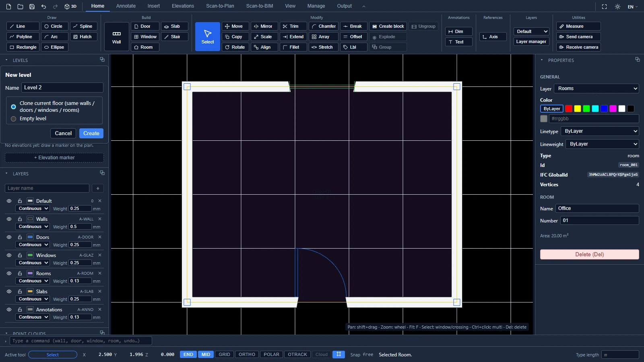Pick the red color swatch

tap(569, 109)
